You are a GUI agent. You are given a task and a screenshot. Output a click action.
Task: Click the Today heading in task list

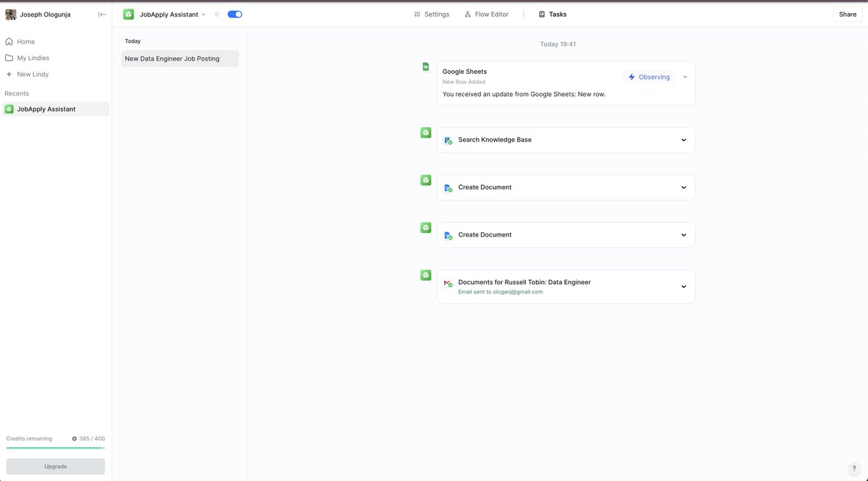click(x=132, y=41)
